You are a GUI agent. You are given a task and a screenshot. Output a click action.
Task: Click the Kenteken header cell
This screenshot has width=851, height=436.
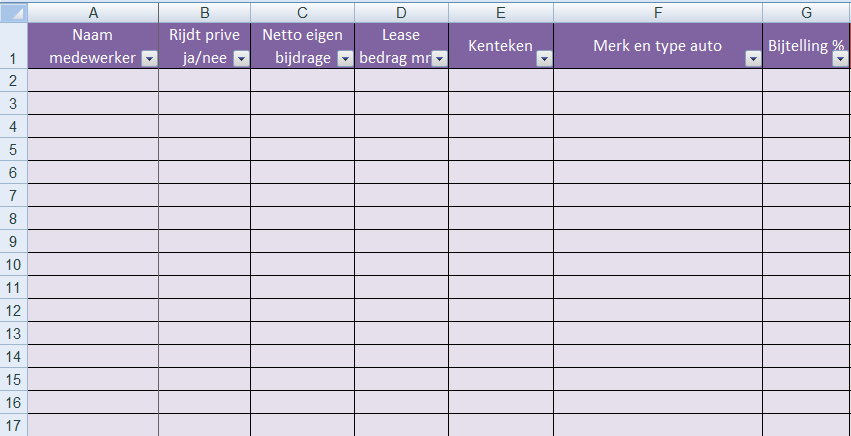(x=501, y=46)
